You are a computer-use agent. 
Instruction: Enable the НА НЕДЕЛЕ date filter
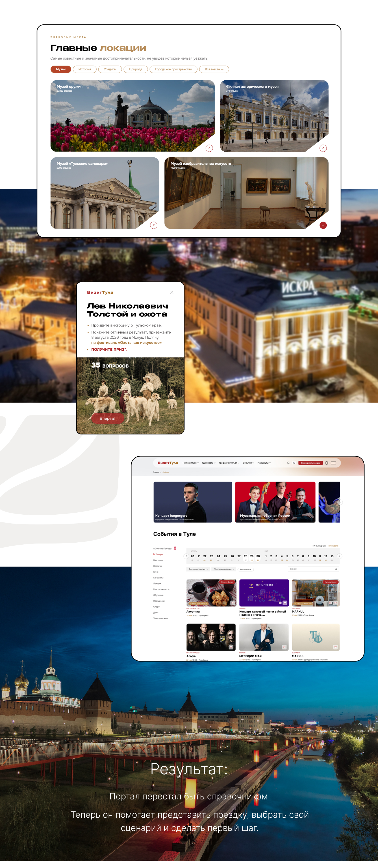pyautogui.click(x=333, y=546)
